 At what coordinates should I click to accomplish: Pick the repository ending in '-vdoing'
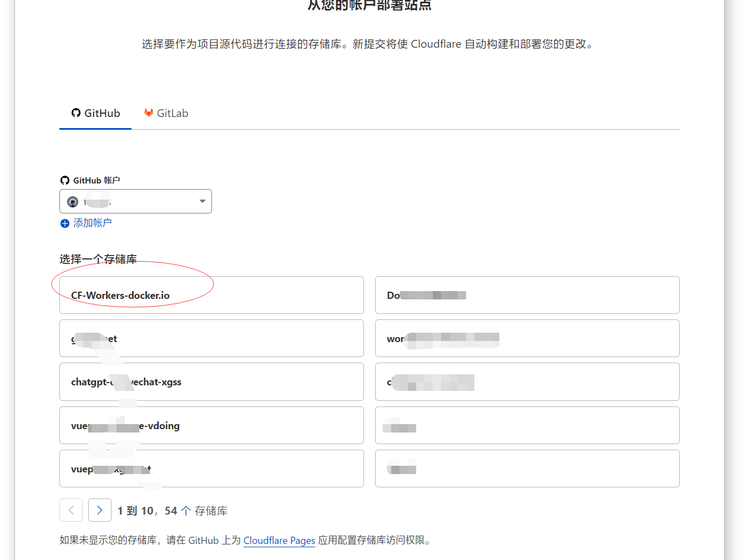[x=211, y=425]
